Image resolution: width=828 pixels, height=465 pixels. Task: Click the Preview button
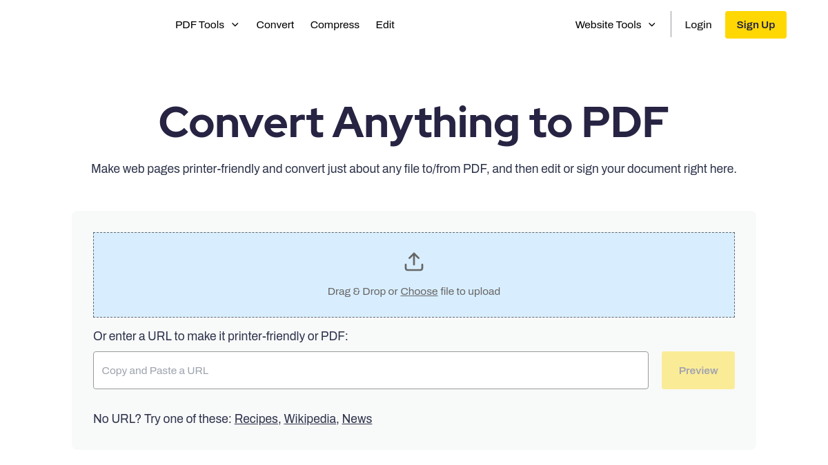(698, 371)
